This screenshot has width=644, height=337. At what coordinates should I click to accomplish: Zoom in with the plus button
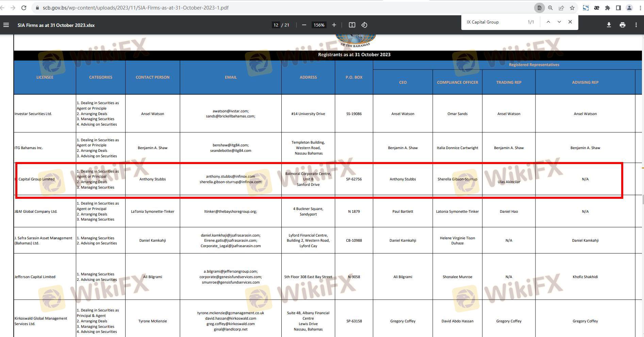pos(334,25)
